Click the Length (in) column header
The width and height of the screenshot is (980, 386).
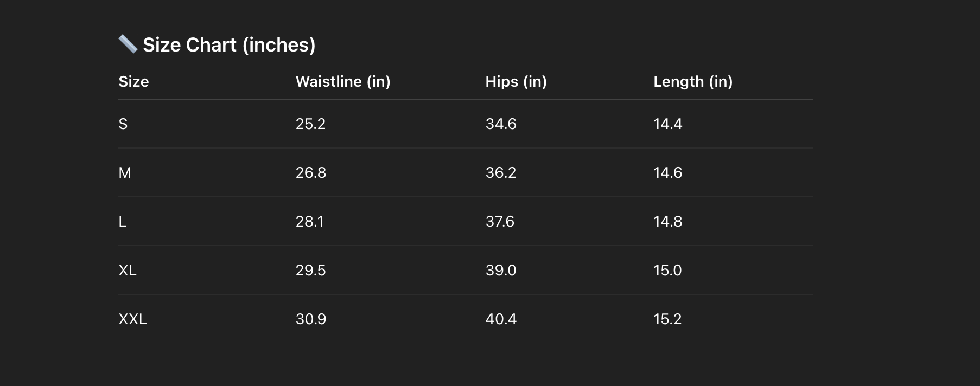pyautogui.click(x=692, y=82)
